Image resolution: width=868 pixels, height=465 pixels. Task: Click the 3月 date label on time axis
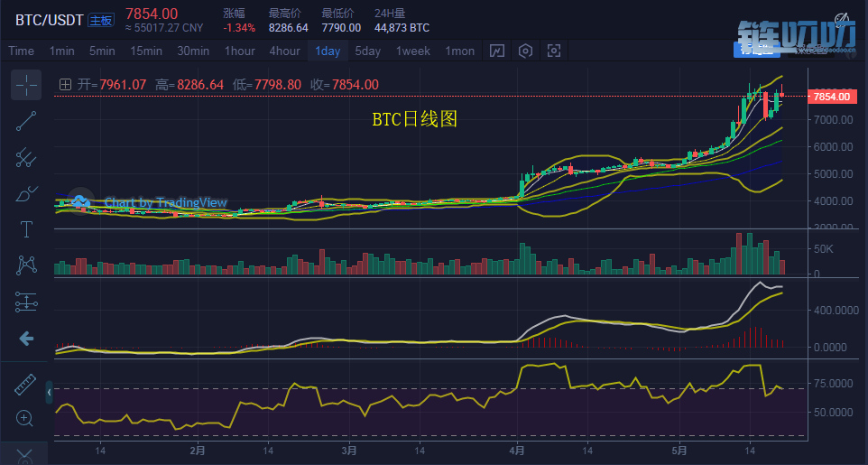tap(349, 451)
